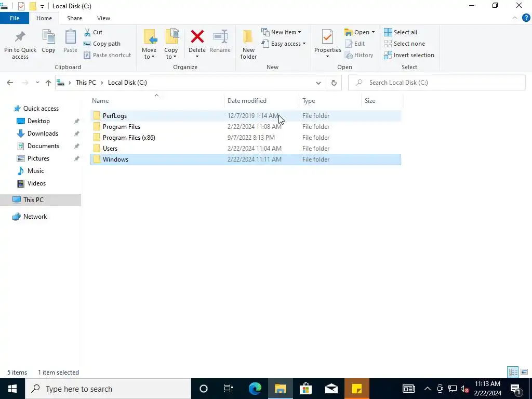532x399 pixels.
Task: Collapse the ribbon with chevron
Action: (x=515, y=18)
